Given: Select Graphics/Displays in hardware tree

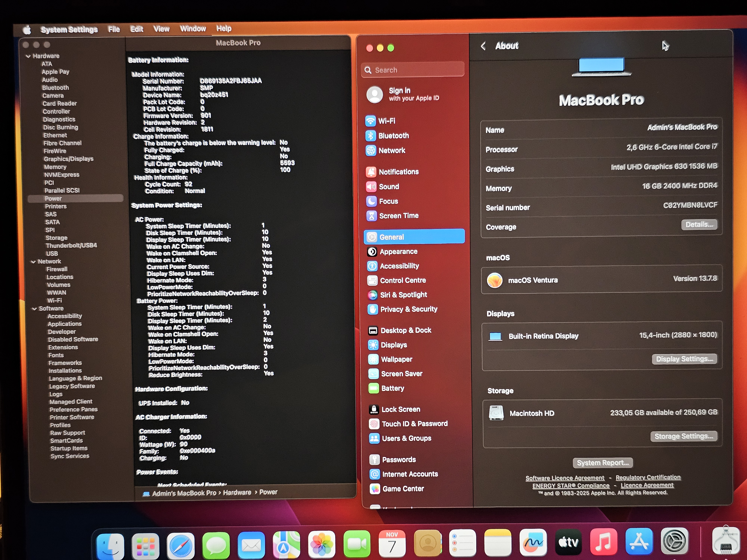Looking at the screenshot, I should pos(69,159).
